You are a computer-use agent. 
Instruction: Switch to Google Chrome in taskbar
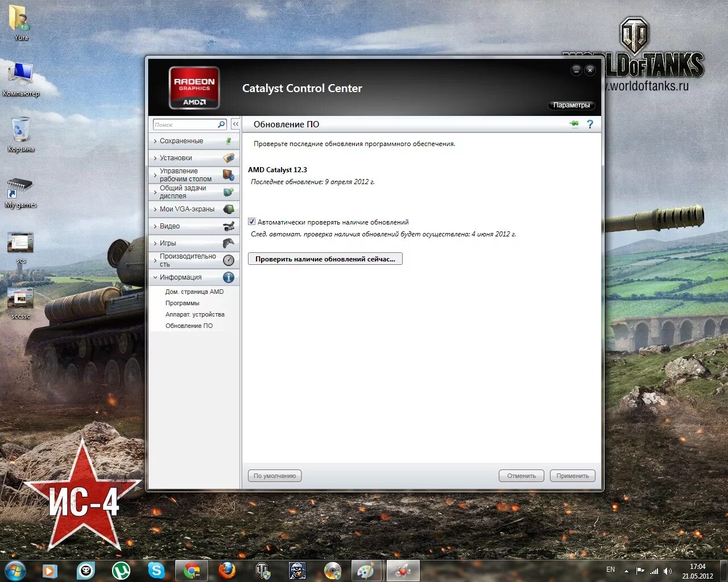(x=192, y=571)
